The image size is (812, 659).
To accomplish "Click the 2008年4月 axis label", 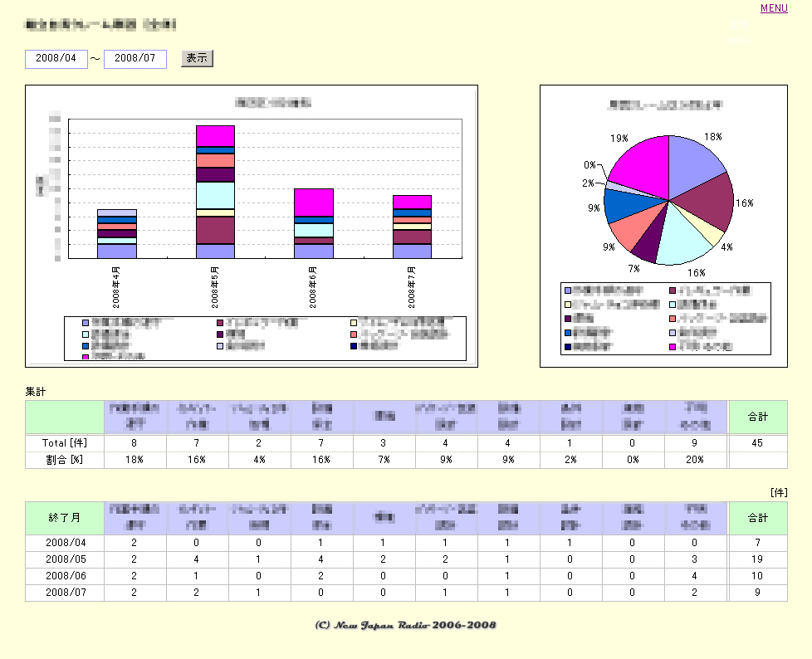I will pos(116,287).
